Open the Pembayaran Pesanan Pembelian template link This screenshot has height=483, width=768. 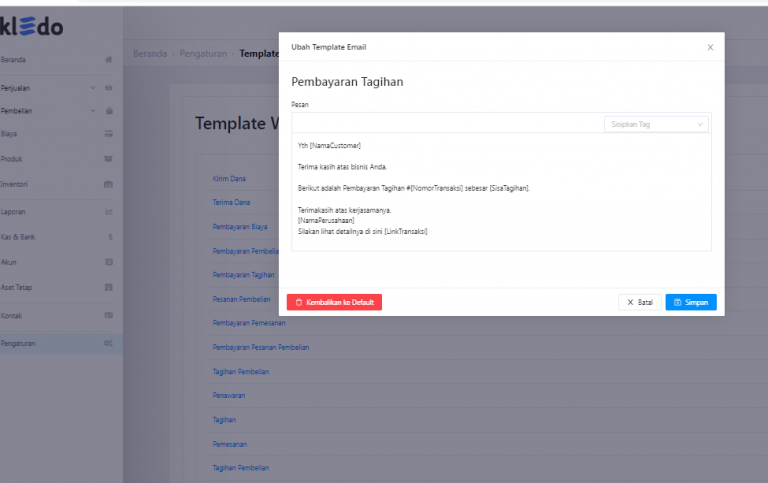click(261, 347)
